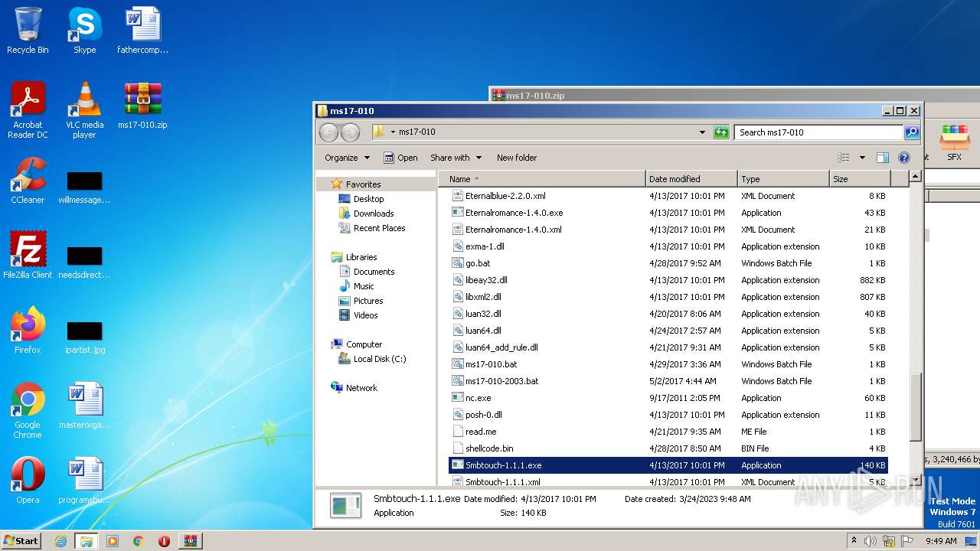
Task: Select Local Disk (C:) in tree
Action: [x=379, y=359]
